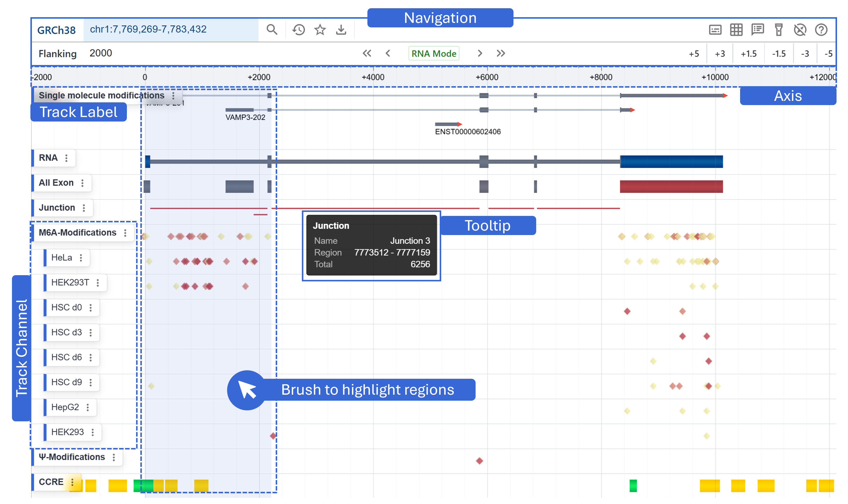
Task: Open the M6A-Modifications track options menu
Action: click(125, 233)
